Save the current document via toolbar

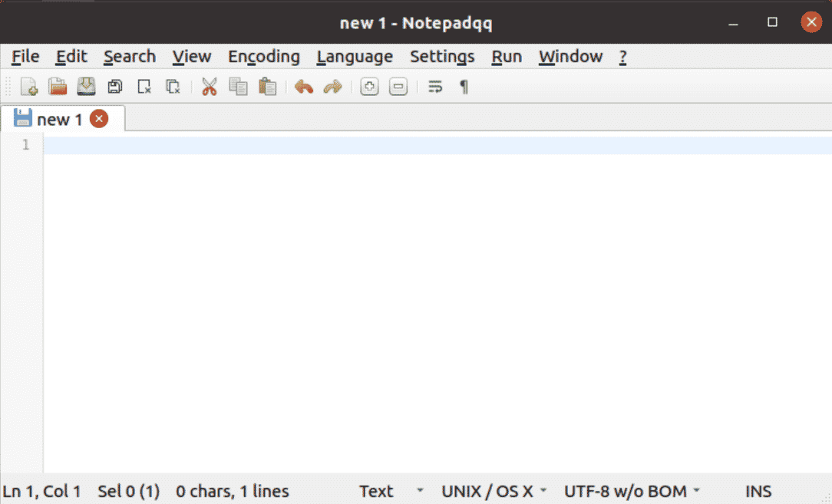point(86,87)
